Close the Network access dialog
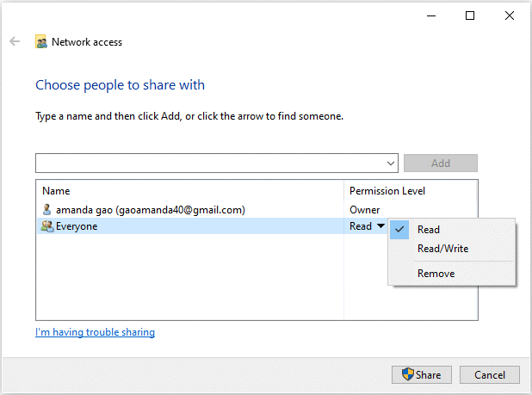532x395 pixels. tap(509, 15)
